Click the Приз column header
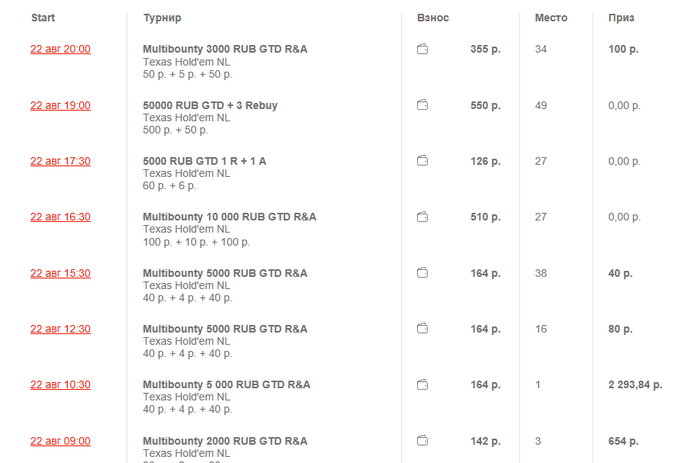 coord(621,18)
